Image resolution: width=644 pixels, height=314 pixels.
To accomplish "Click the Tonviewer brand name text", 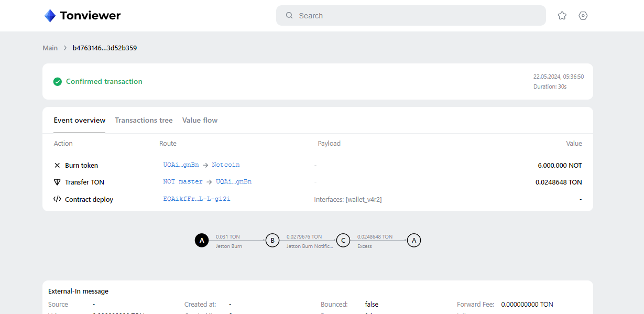I will click(90, 16).
